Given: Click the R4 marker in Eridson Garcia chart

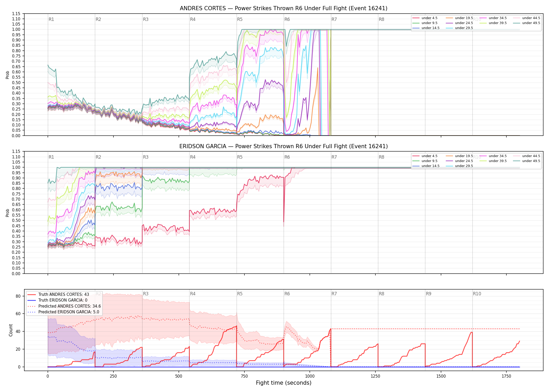Looking at the screenshot, I should click(x=193, y=157).
